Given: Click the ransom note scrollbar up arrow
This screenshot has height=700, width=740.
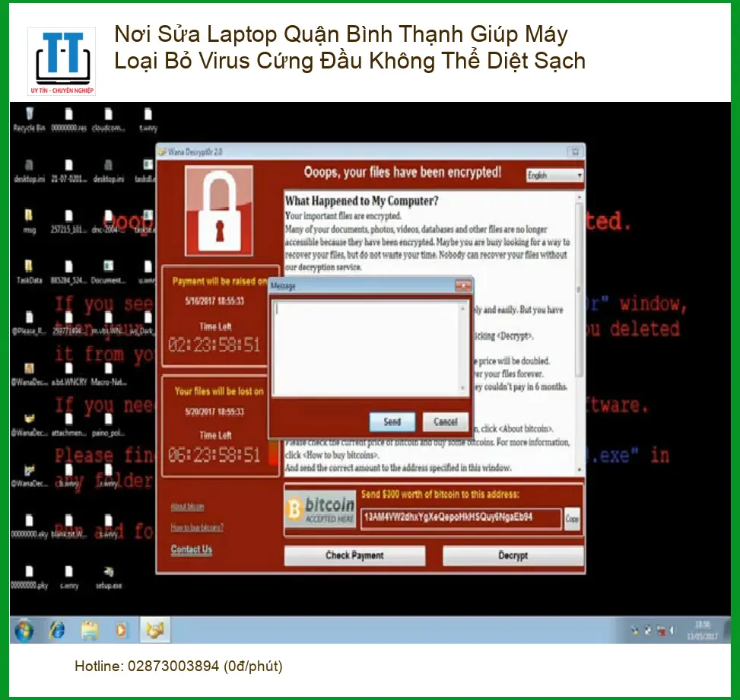Looking at the screenshot, I should tap(579, 197).
